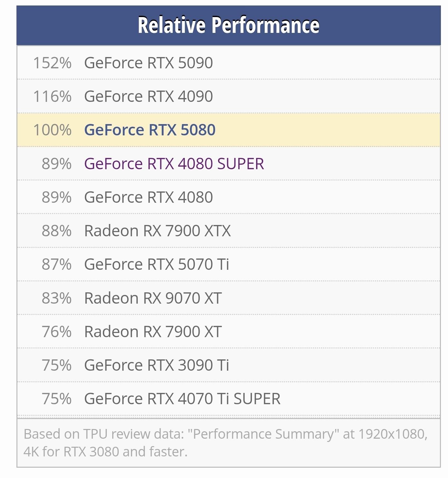Screen dimensions: 448x478
Task: Open the GeForce RTX 5090 link
Action: (148, 63)
